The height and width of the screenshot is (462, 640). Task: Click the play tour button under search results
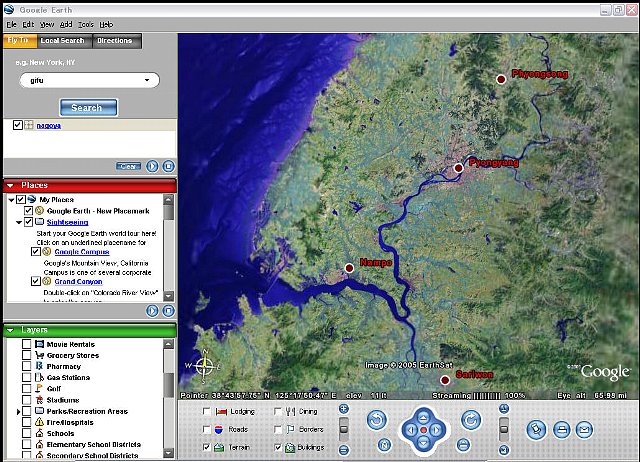point(153,166)
